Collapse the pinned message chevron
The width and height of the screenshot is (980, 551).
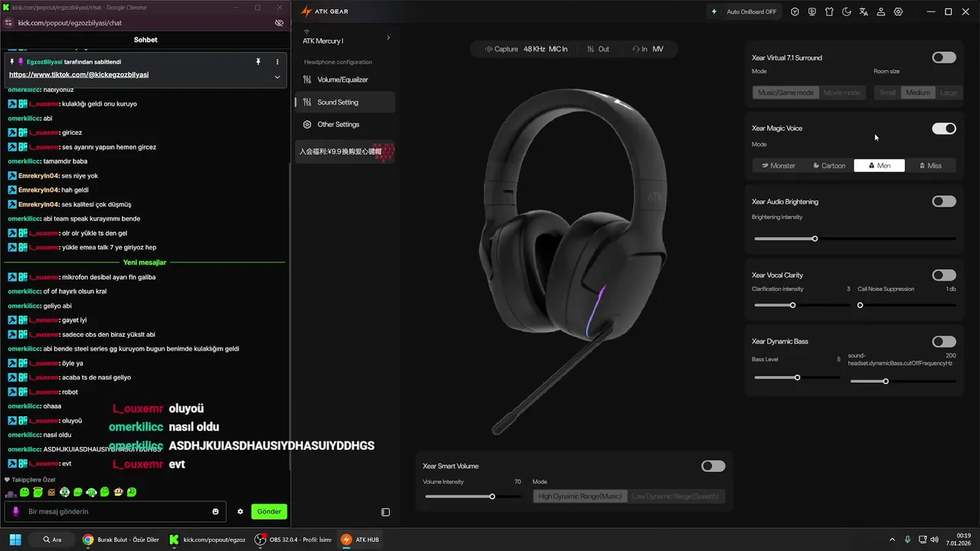click(277, 77)
